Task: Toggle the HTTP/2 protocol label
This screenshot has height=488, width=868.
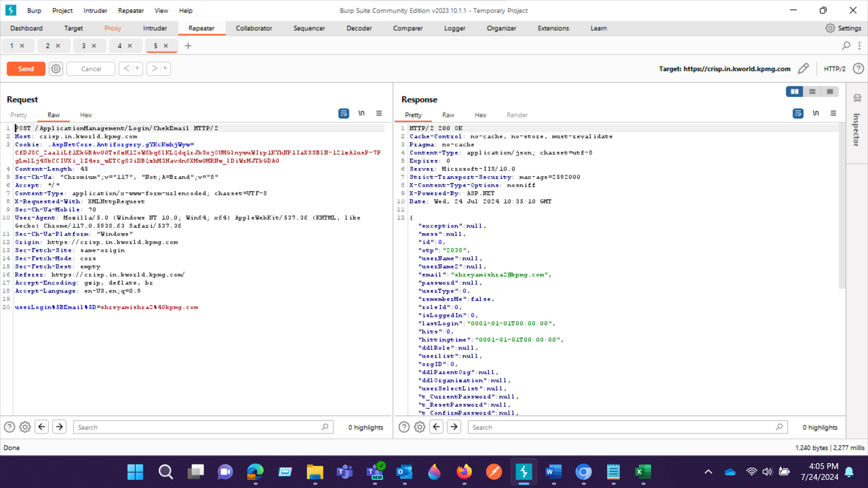Action: click(x=835, y=69)
